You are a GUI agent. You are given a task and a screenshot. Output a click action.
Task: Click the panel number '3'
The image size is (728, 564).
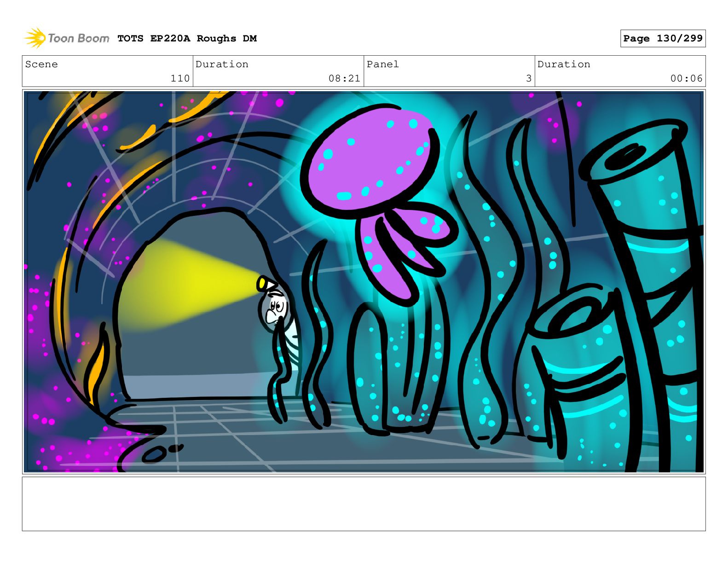tap(529, 79)
